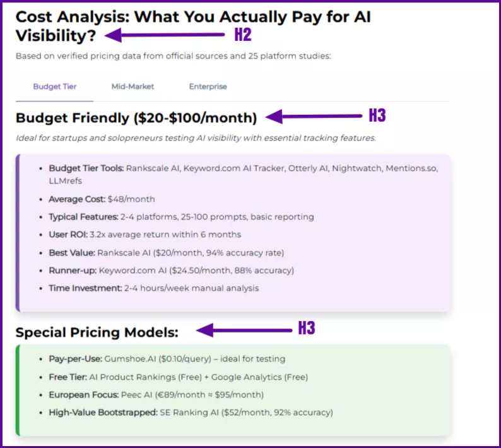Viewport: 501px width, 448px height.
Task: Click the Budget Friendly ($20-$100/month) heading
Action: 136,118
